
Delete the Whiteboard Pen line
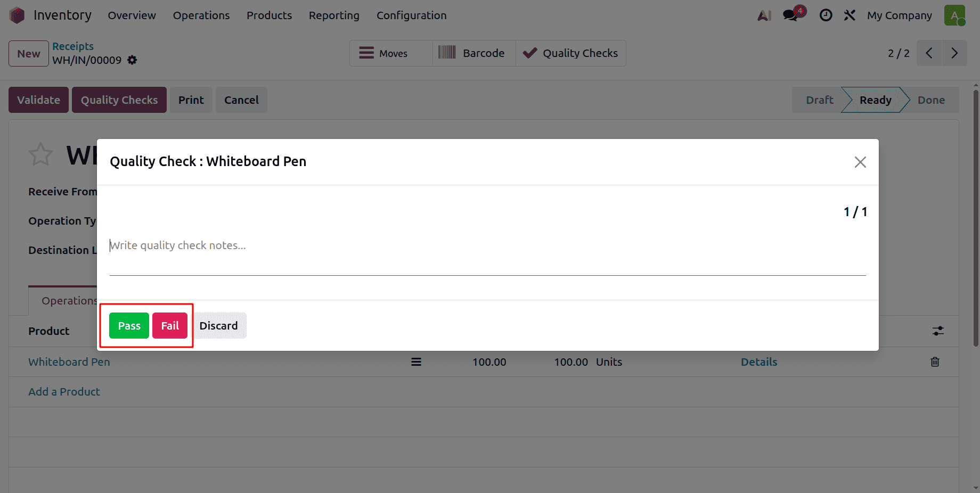click(x=935, y=362)
